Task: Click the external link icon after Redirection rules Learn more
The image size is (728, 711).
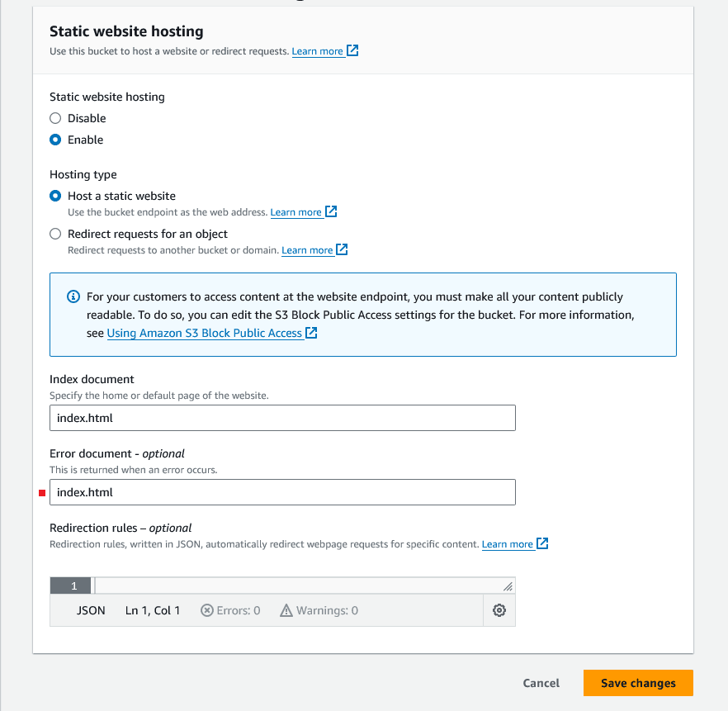Action: click(541, 543)
